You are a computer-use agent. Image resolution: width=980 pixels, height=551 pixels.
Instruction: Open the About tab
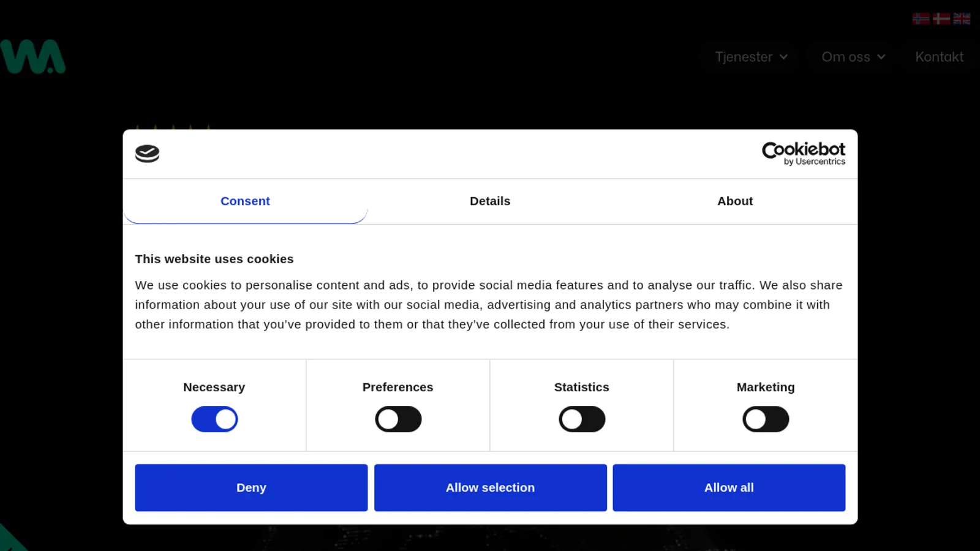(x=735, y=201)
